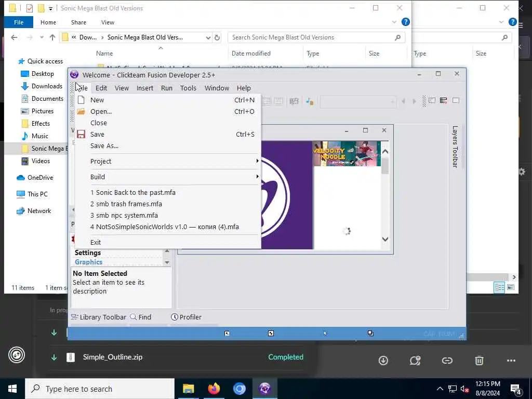Open the Run menu

[x=167, y=88]
